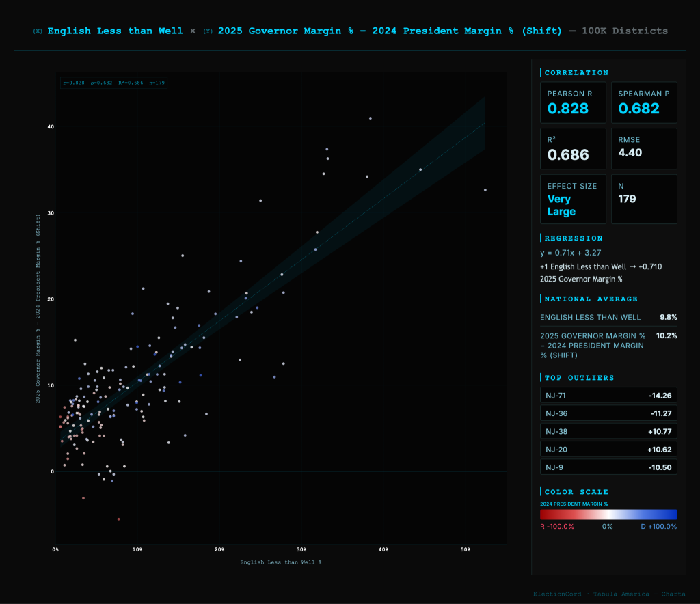The height and width of the screenshot is (604, 700).
Task: Click the "2024 PRESIDENT MARGIN %" color scale caption
Action: pos(574,504)
